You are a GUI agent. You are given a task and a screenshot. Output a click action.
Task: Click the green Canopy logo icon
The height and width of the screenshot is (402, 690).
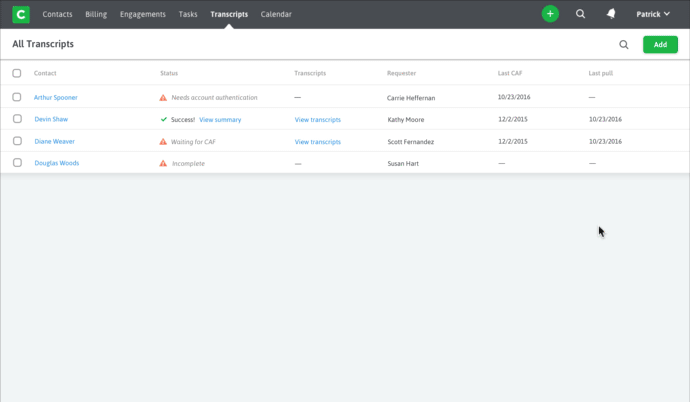coord(20,14)
